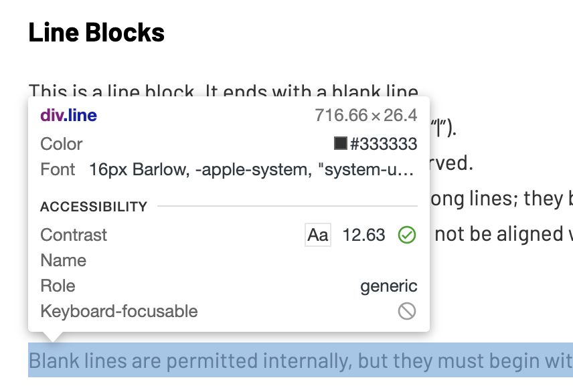573x392 pixels.
Task: Expand the generic Role value
Action: click(x=389, y=285)
